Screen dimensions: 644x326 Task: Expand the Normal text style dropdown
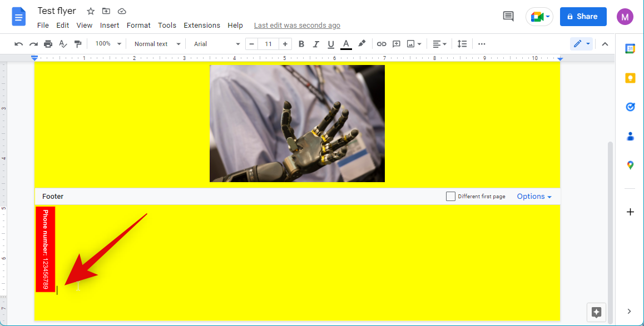pos(157,44)
